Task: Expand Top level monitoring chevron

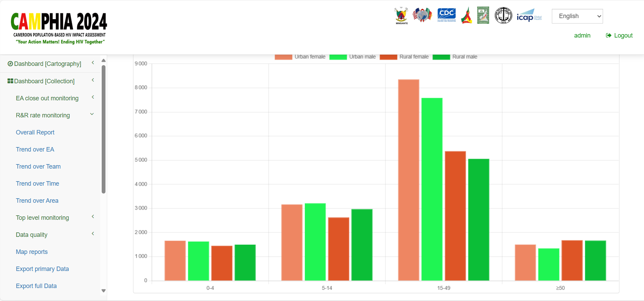Action: [x=93, y=217]
